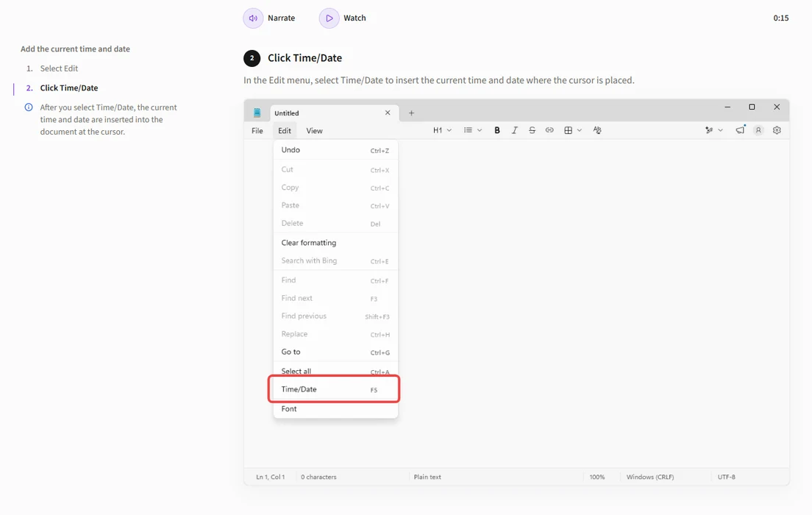Click Time/Date in the Edit menu

point(334,389)
